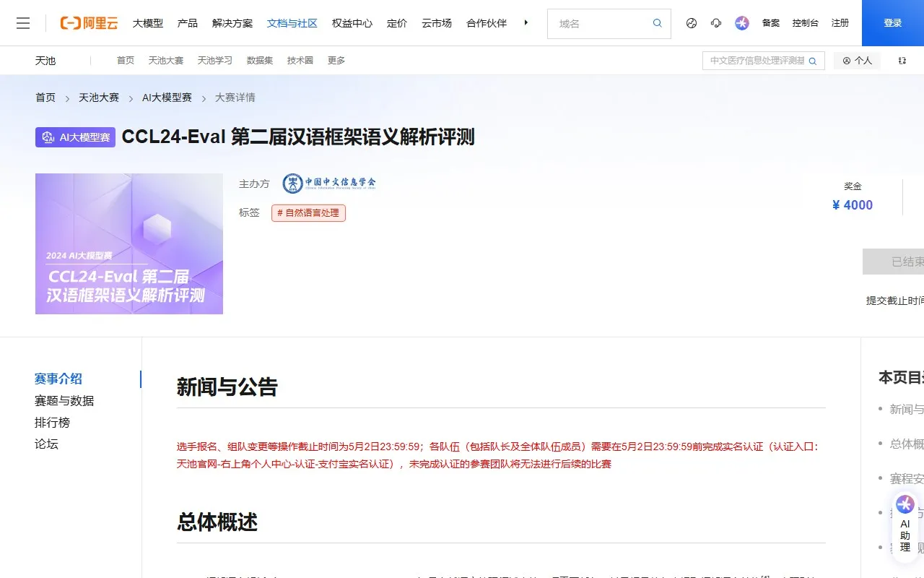Open 排行榜 in the left sidebar

pos(53,422)
